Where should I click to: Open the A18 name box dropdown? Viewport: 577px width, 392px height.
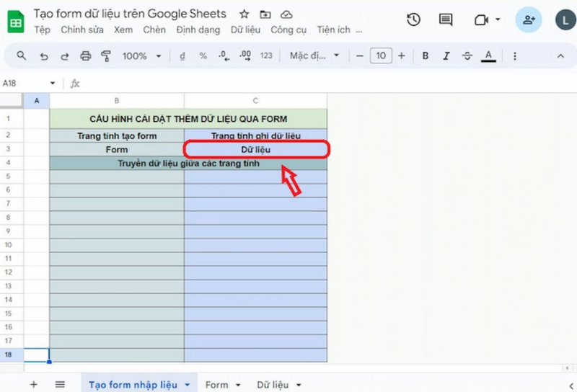[52, 84]
